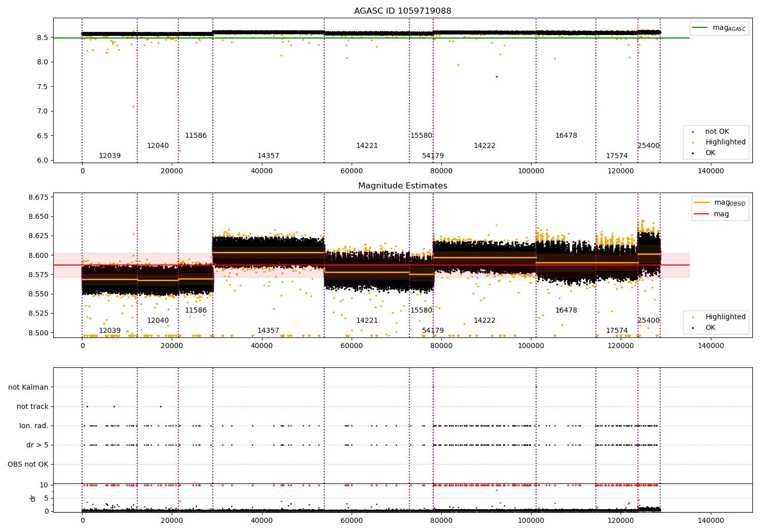Click obsid 25400 in Magnitude Estimates plot
This screenshot has width=760, height=532.
649,321
